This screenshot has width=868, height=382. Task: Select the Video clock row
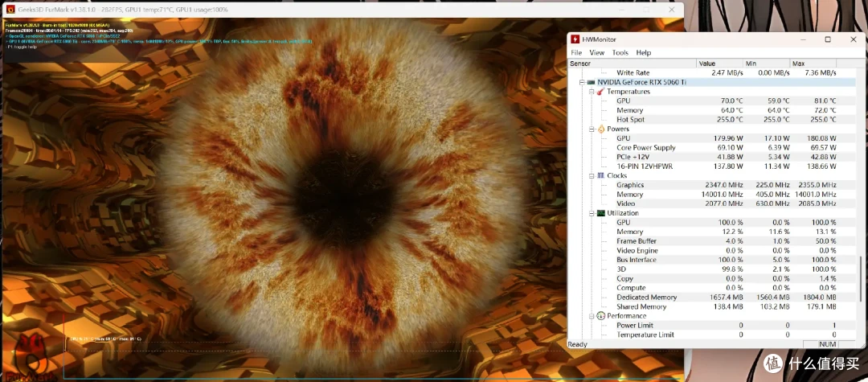713,203
